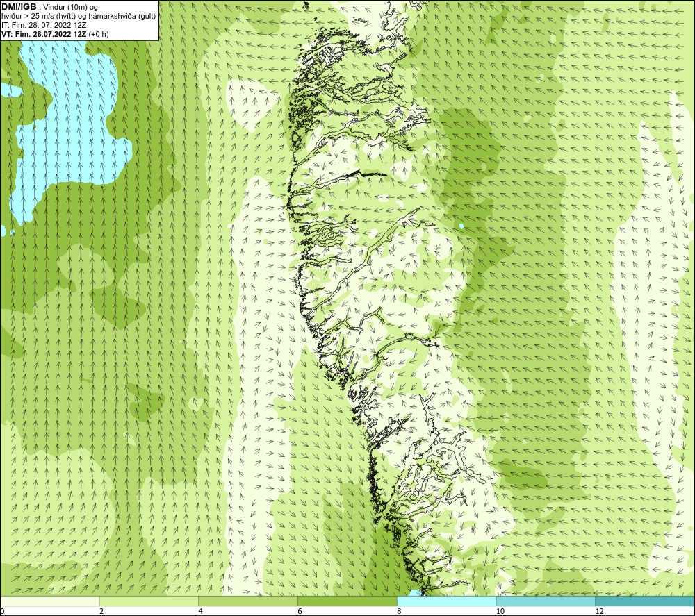
Task: Click the line 'hviður > 25 m/s (hvítt) og hámarkshviða (gult)'
Action: pyautogui.click(x=79, y=17)
